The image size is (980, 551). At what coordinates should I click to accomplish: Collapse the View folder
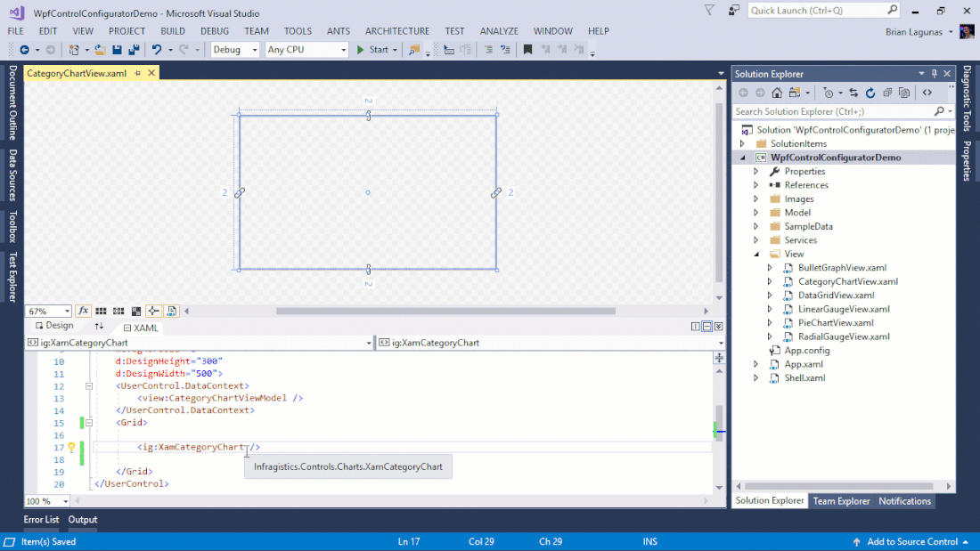tap(756, 255)
